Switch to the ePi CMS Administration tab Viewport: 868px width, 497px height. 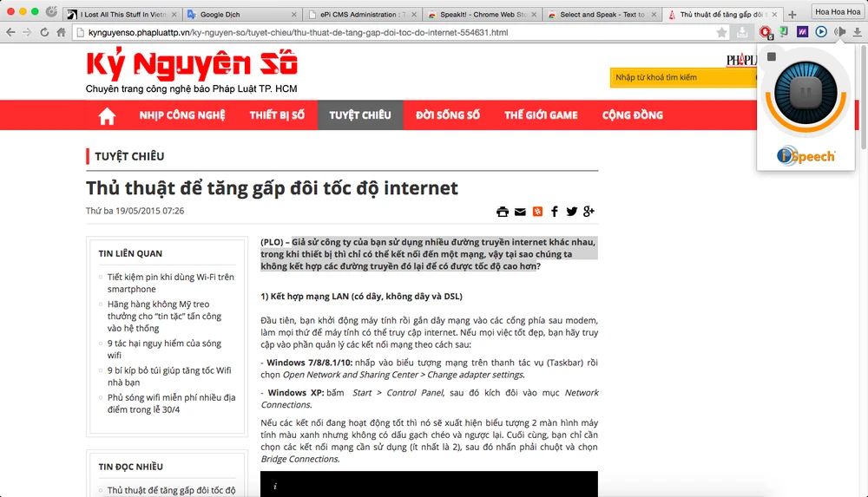point(360,14)
